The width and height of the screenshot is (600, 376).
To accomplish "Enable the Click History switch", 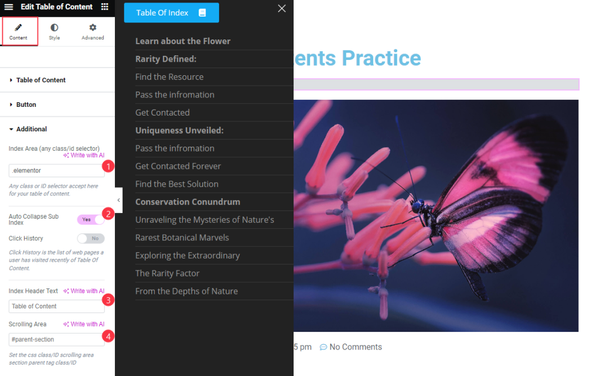I will point(91,238).
